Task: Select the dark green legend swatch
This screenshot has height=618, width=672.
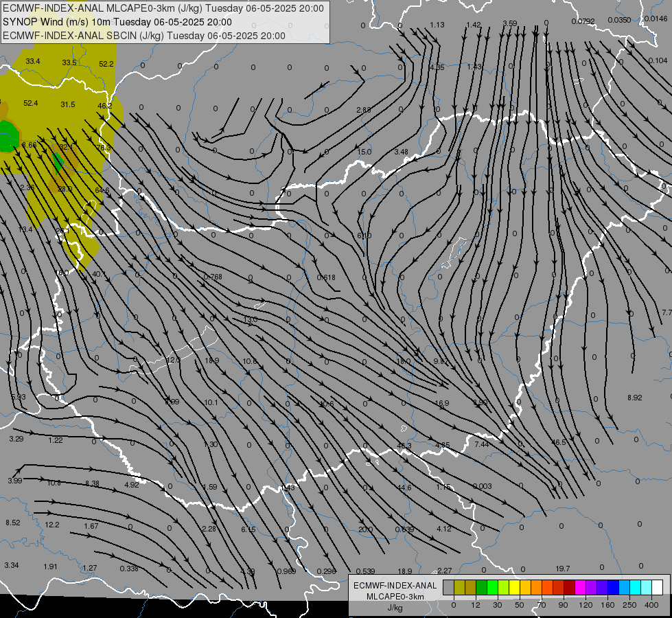Action: 481,587
